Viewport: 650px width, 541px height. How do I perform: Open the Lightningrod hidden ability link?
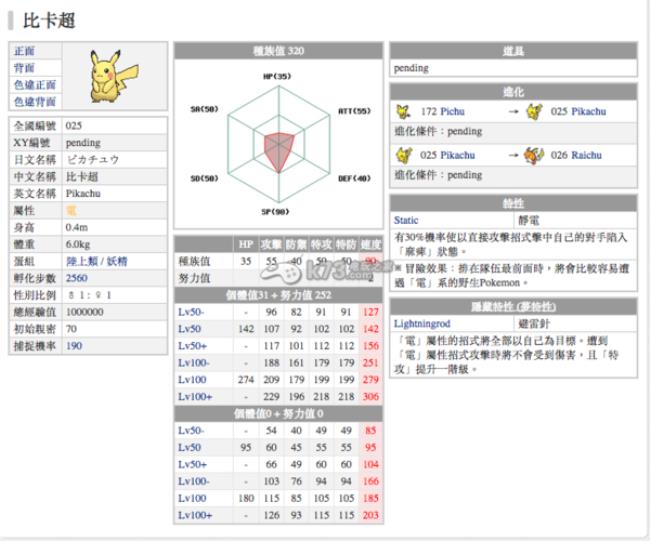click(422, 323)
